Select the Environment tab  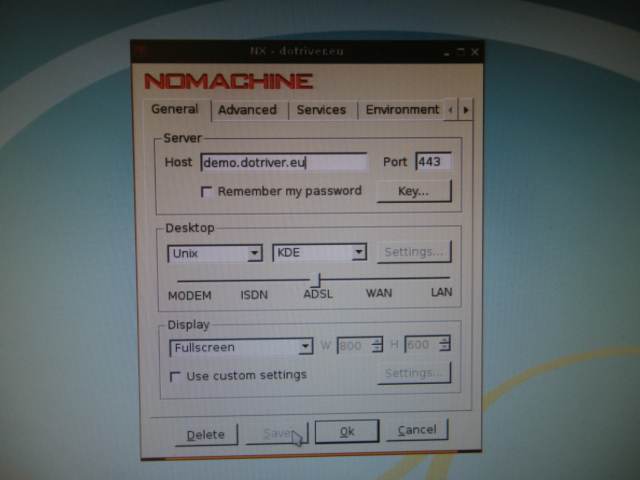[x=401, y=110]
